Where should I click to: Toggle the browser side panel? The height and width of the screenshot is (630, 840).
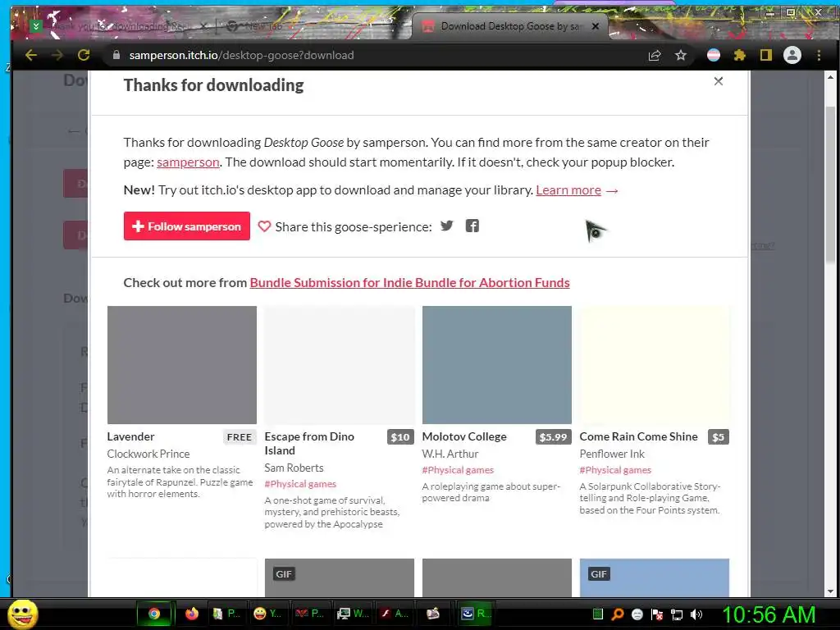coord(766,55)
